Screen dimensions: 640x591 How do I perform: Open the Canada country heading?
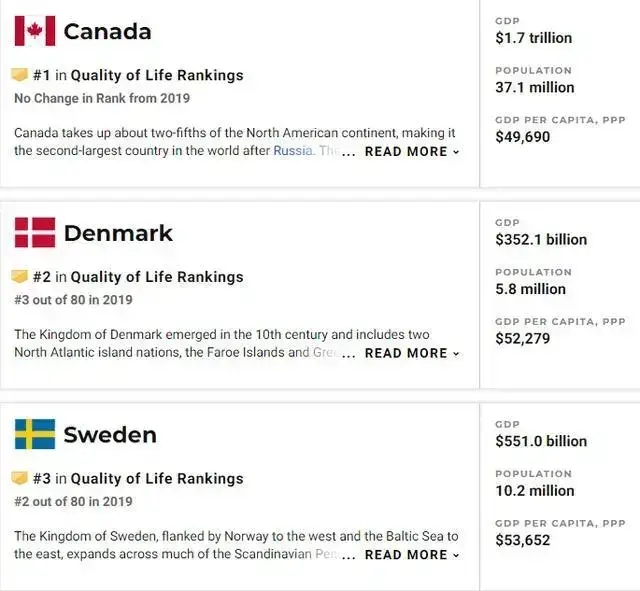click(x=107, y=31)
